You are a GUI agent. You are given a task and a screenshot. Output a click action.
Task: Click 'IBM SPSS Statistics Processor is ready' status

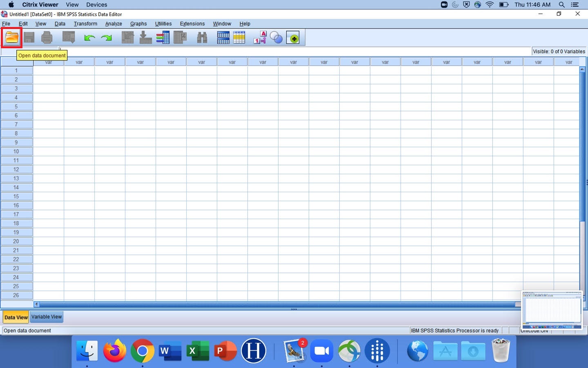455,330
